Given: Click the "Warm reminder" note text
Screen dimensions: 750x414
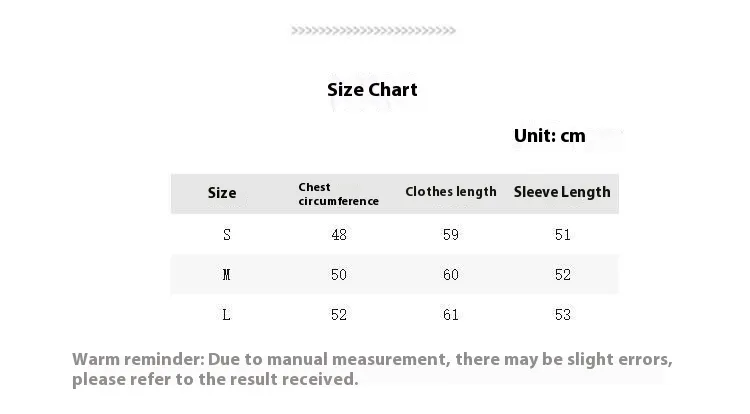Looking at the screenshot, I should coord(372,369).
